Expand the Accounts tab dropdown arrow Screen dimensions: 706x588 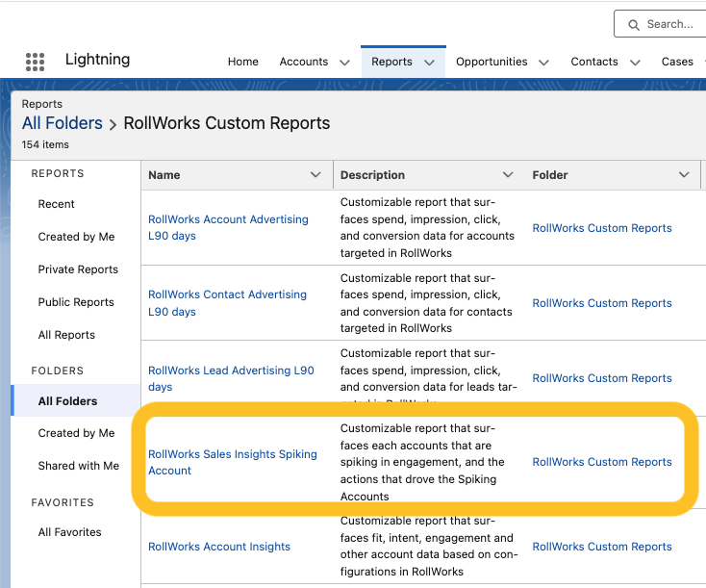[344, 63]
